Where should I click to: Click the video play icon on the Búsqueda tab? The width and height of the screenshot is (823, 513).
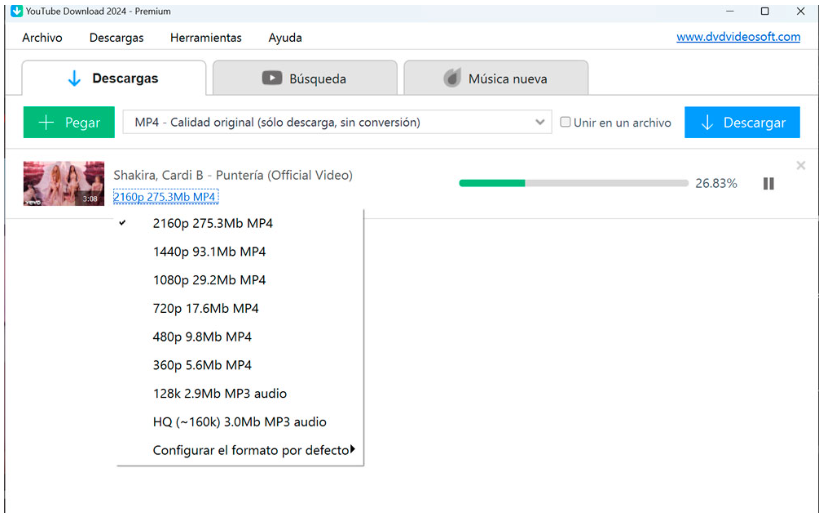coord(272,78)
